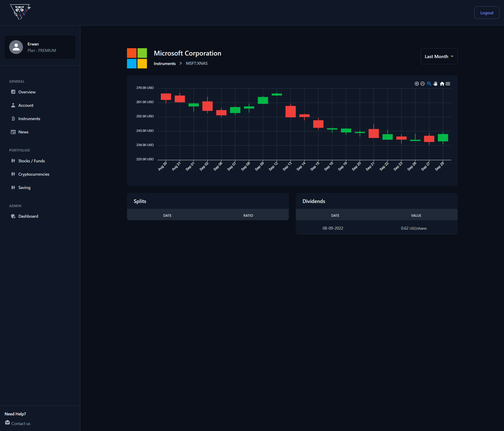Screen dimensions: 504x431
Task: Click the Sep 12 green candlestick
Action: coord(276,95)
